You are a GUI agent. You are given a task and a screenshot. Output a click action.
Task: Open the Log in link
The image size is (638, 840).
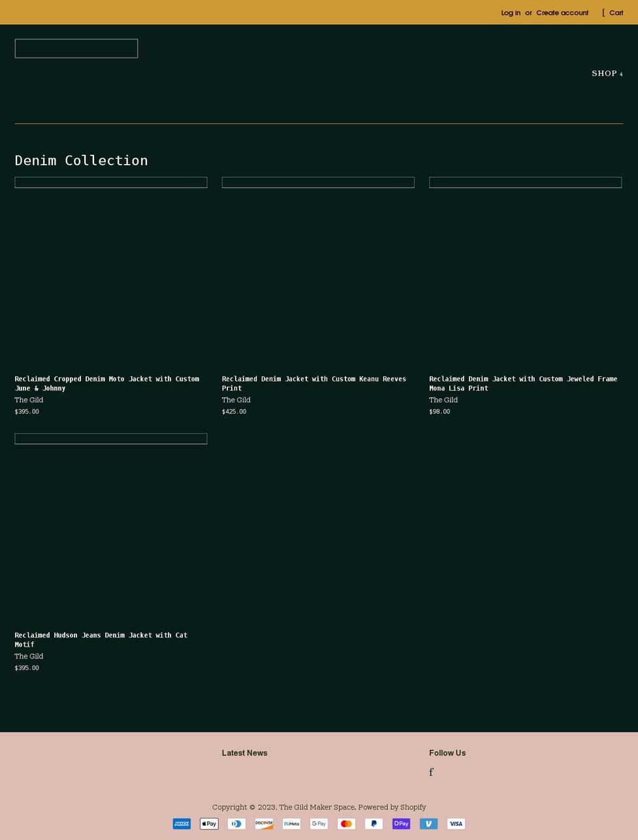[511, 12]
